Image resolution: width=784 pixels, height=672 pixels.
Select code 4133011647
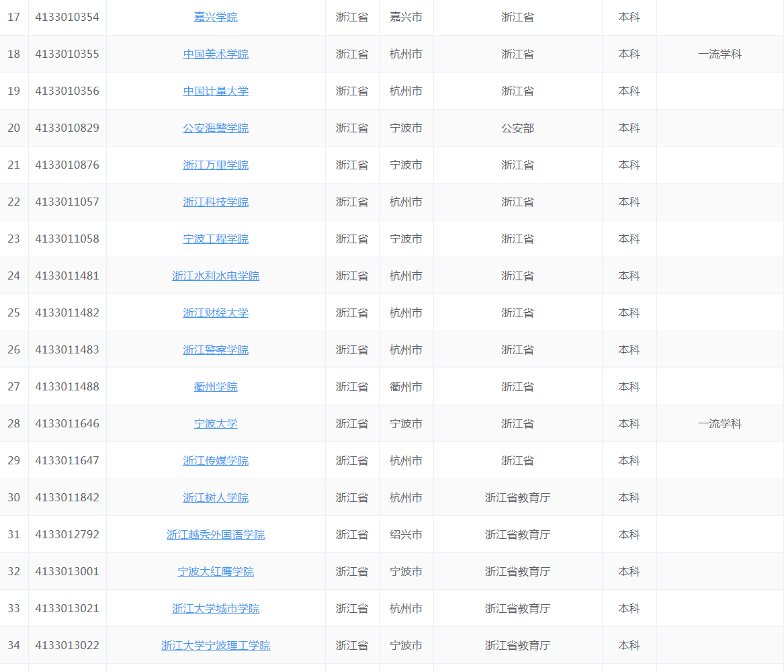67,461
